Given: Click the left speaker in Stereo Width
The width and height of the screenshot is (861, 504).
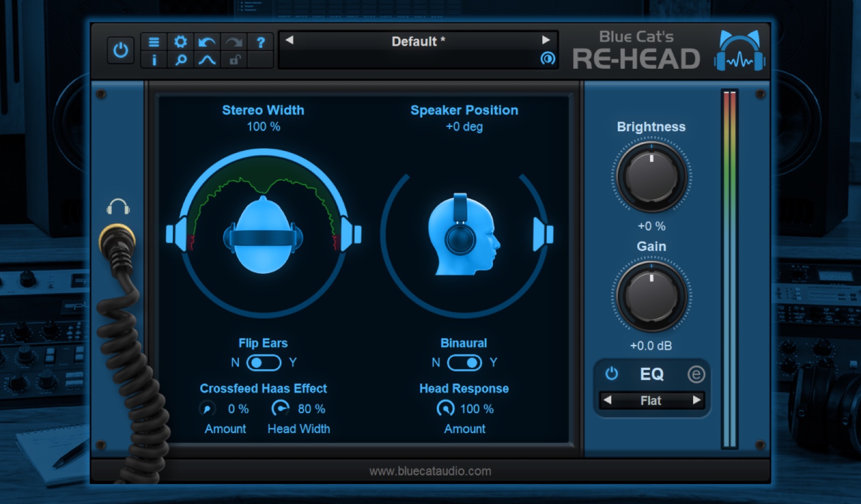Looking at the screenshot, I should click(x=177, y=234).
